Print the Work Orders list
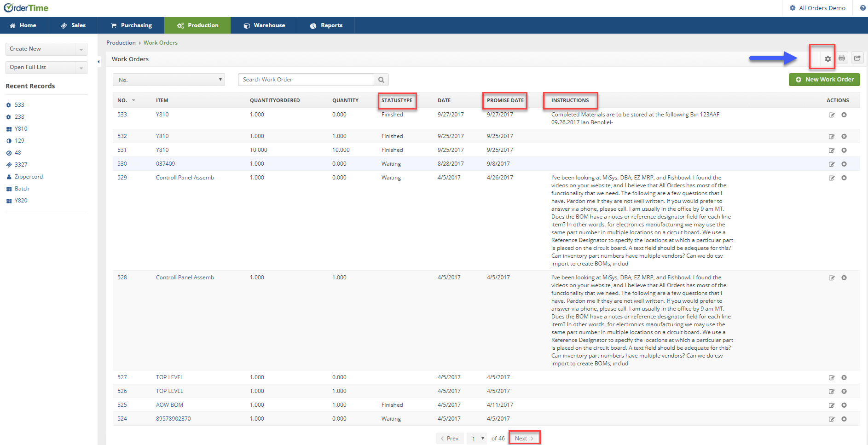The image size is (868, 445). point(842,58)
